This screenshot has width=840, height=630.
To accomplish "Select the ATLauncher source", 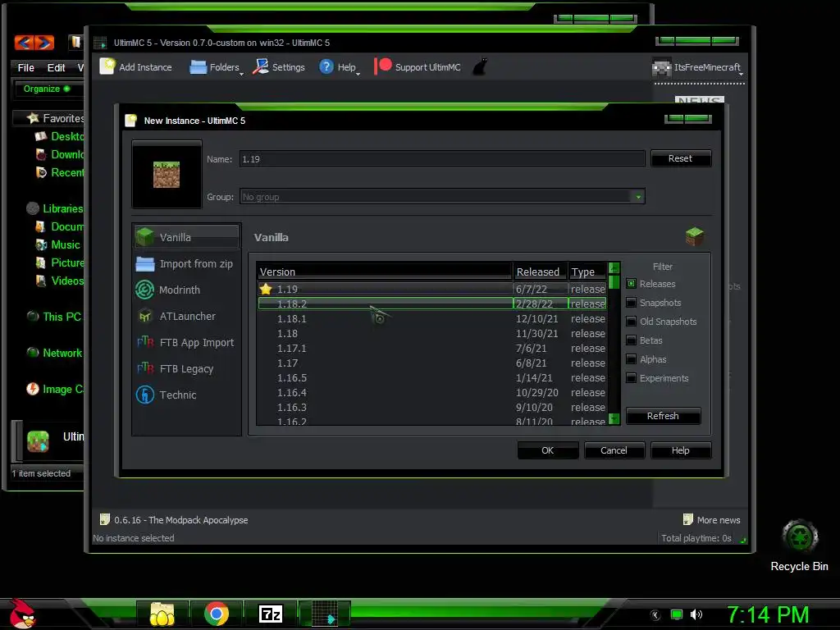I will [186, 316].
